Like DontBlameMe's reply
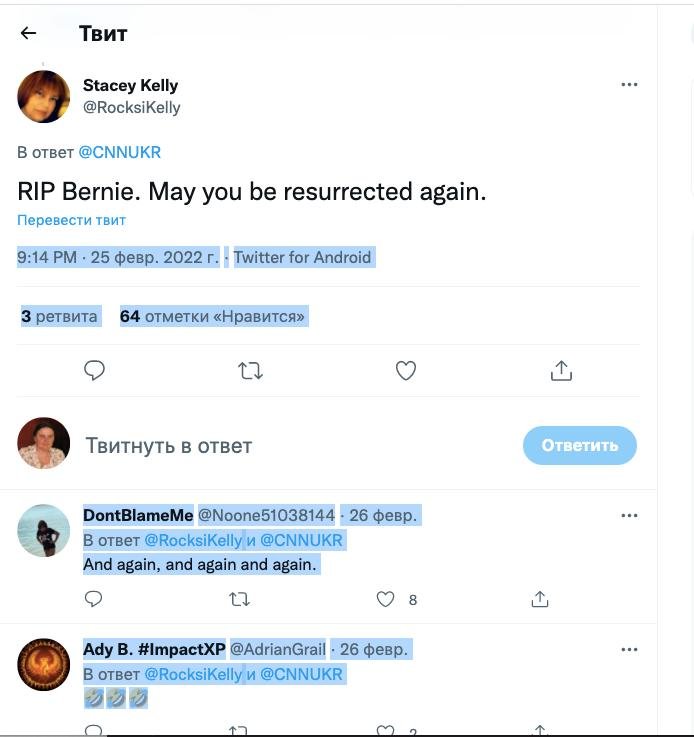Viewport: 694px width, 737px height. click(x=386, y=599)
